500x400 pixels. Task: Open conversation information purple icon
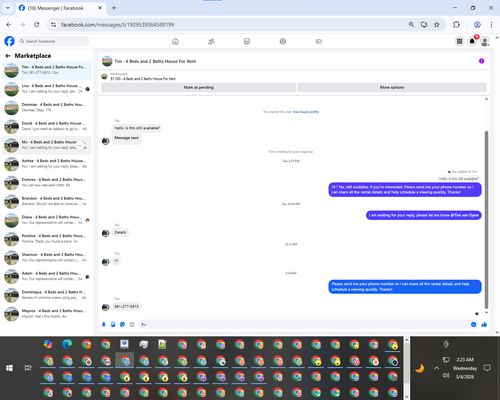481,61
